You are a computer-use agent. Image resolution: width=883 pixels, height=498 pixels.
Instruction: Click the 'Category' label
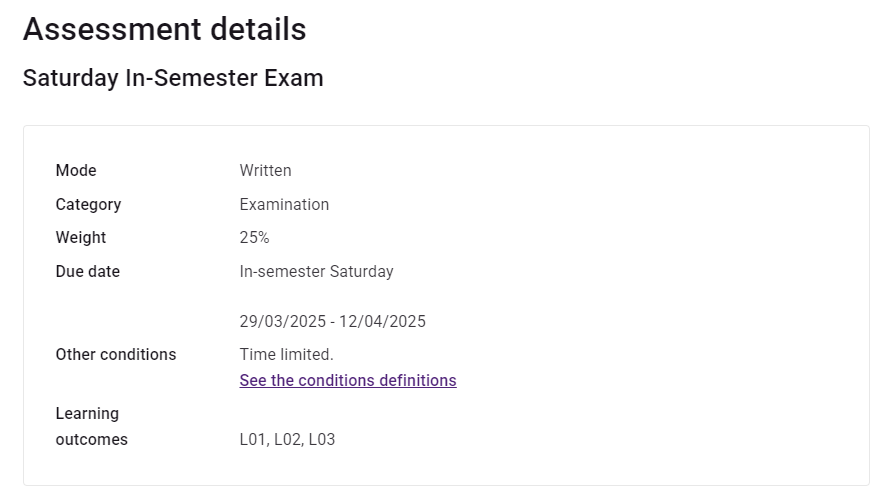88,204
